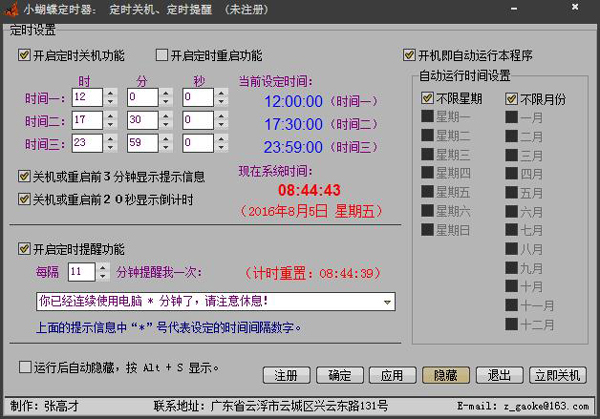Toggle 开启定时关机功能 checkbox
The height and width of the screenshot is (419, 600).
(24, 55)
